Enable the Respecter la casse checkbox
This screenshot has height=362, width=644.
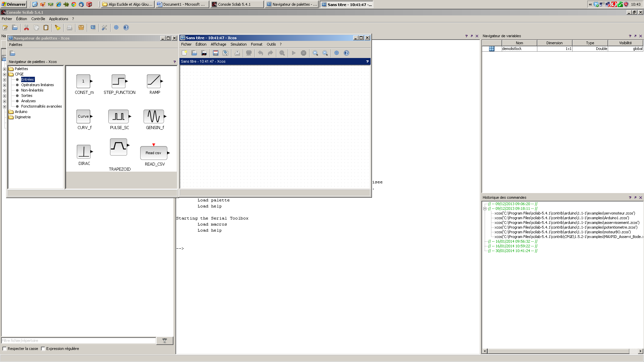[x=5, y=349]
